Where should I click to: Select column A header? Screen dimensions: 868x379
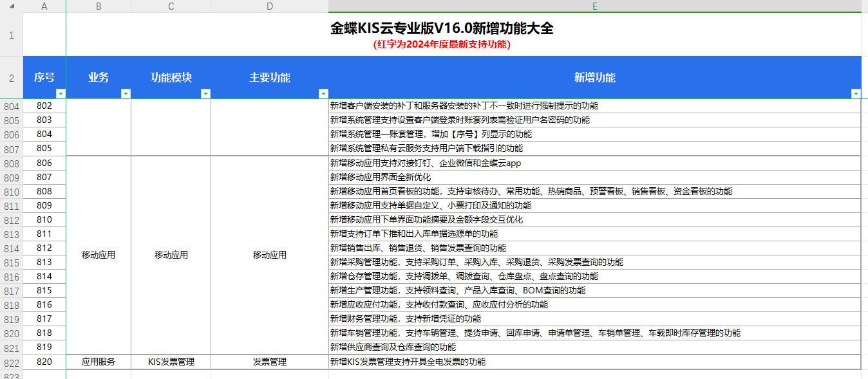(x=44, y=6)
